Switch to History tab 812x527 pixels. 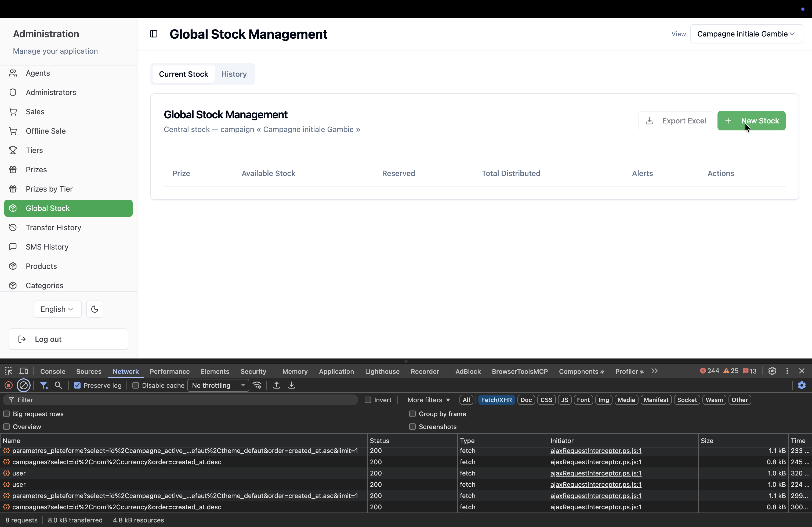point(234,74)
